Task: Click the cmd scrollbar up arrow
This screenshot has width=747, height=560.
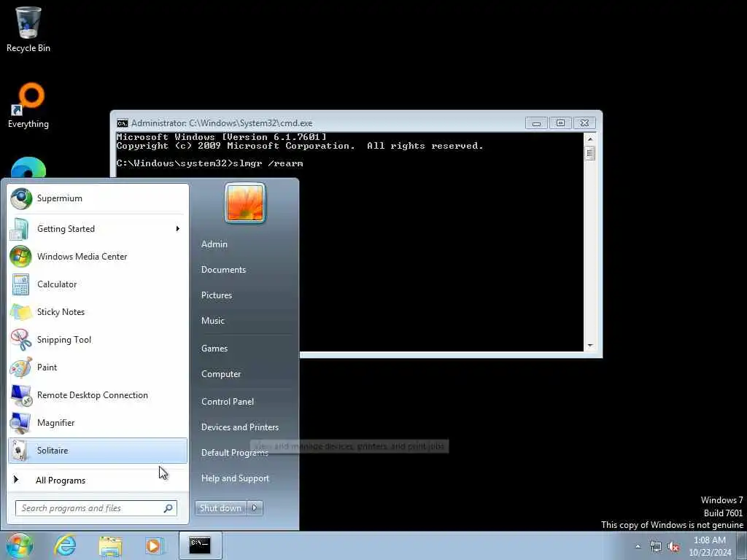Action: click(589, 139)
